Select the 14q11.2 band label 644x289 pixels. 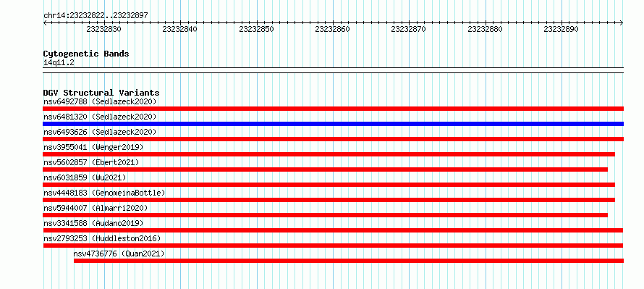[59, 63]
